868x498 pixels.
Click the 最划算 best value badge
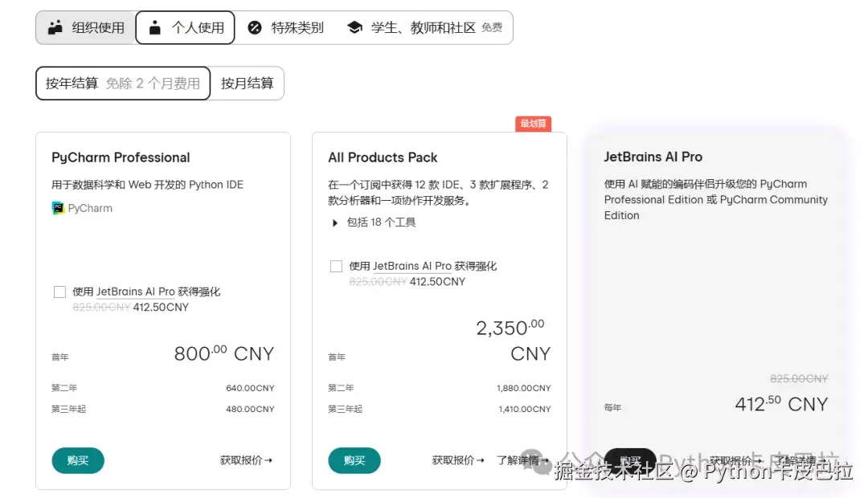pyautogui.click(x=533, y=124)
